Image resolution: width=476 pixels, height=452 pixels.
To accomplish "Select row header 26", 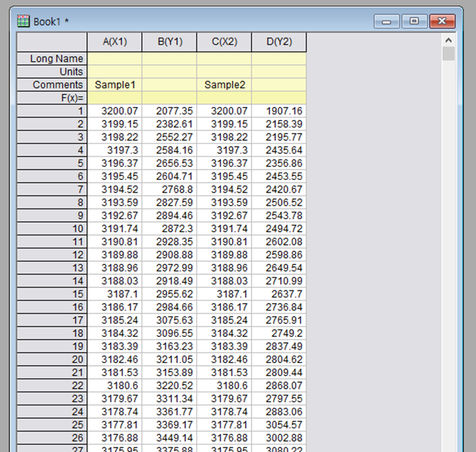I will tap(52, 438).
